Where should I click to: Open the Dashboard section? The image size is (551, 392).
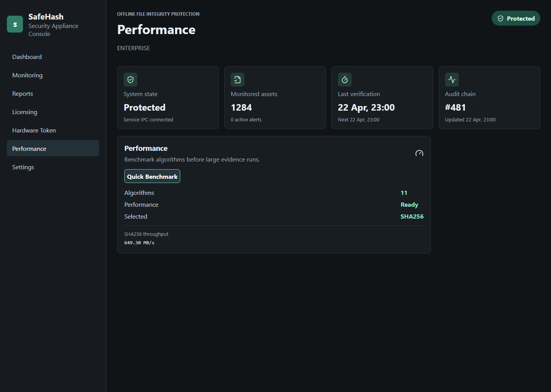(x=27, y=57)
